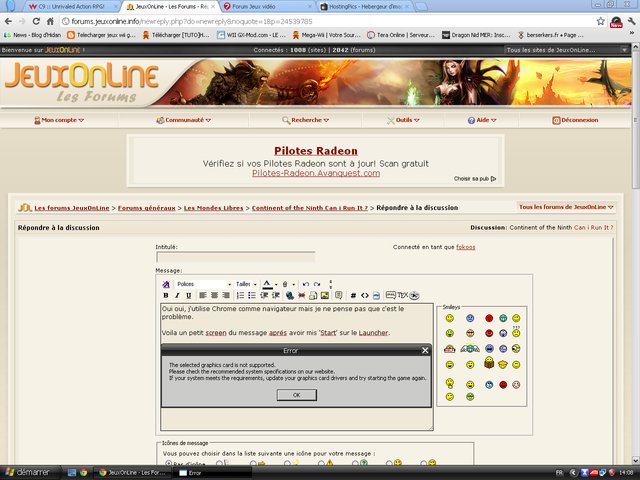Click the Intitulé title input field
This screenshot has height=480, width=640.
point(236,257)
